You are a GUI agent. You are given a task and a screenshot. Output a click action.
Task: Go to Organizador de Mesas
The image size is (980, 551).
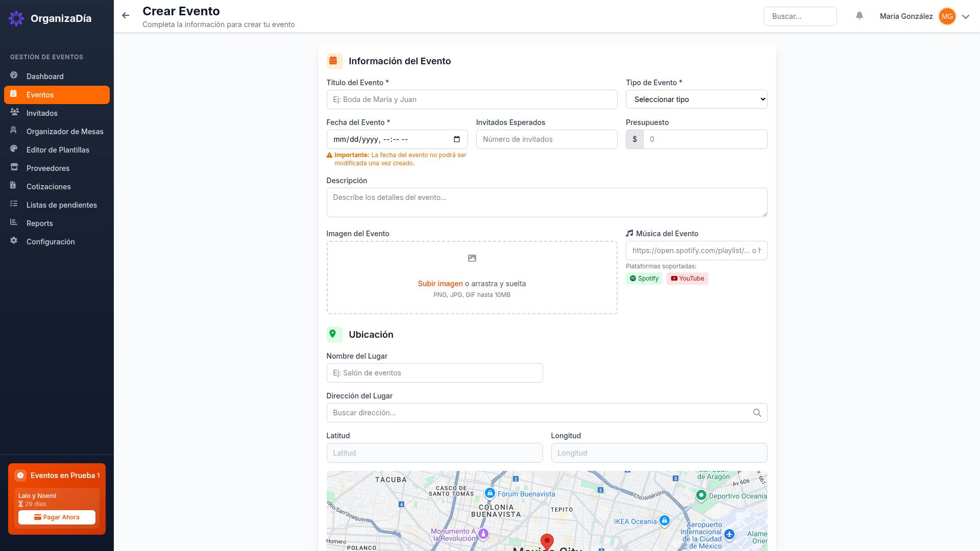pyautogui.click(x=65, y=132)
